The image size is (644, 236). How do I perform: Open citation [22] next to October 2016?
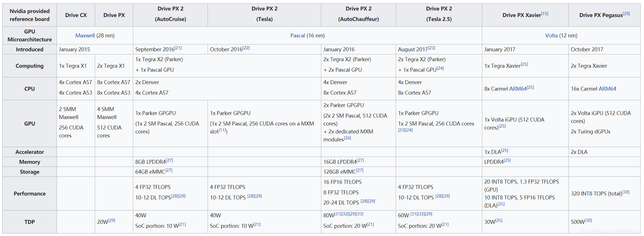pyautogui.click(x=246, y=48)
